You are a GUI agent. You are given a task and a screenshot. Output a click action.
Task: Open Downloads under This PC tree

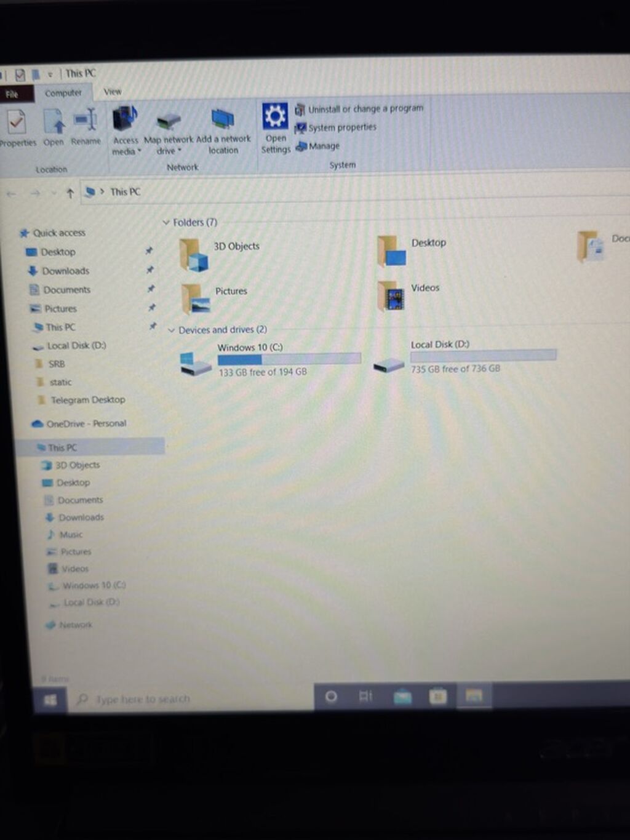pos(81,518)
